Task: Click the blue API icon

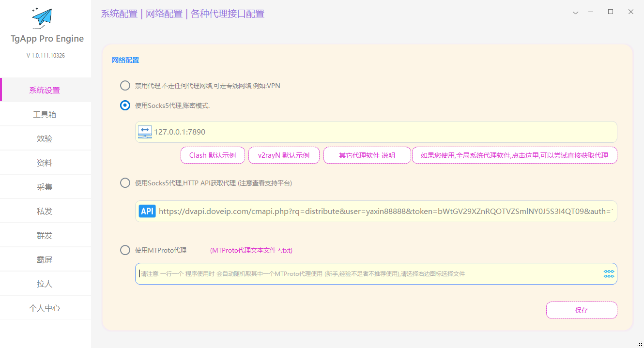Action: pyautogui.click(x=147, y=211)
